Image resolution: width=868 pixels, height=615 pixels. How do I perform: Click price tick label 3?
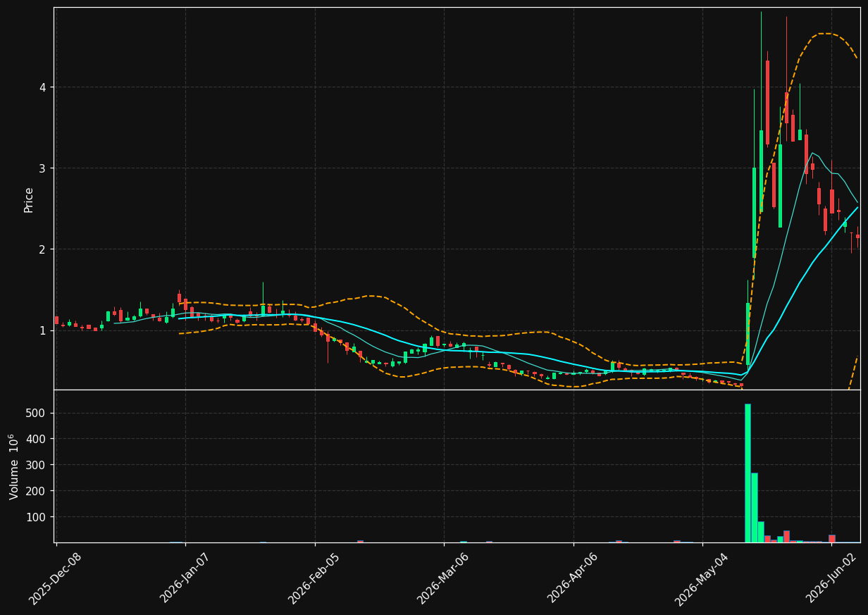(x=42, y=168)
